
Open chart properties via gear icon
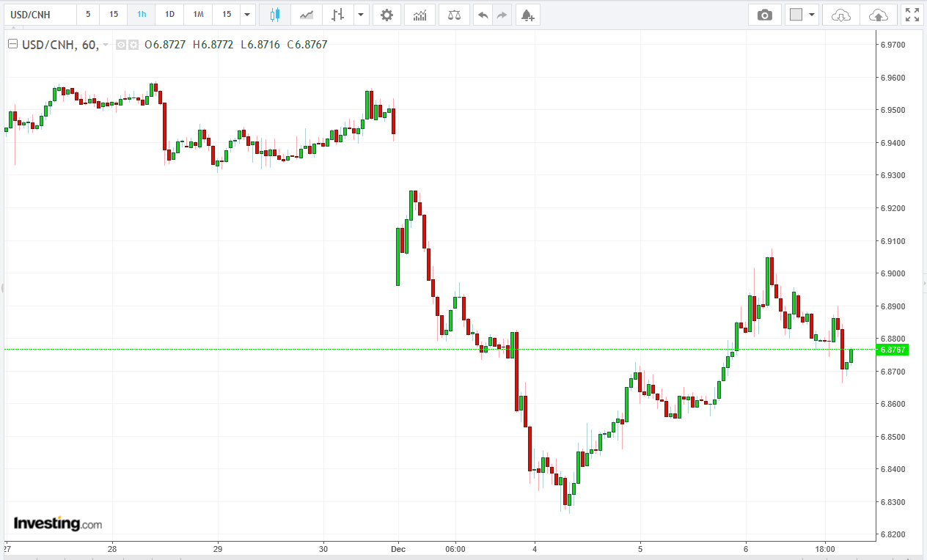(386, 15)
